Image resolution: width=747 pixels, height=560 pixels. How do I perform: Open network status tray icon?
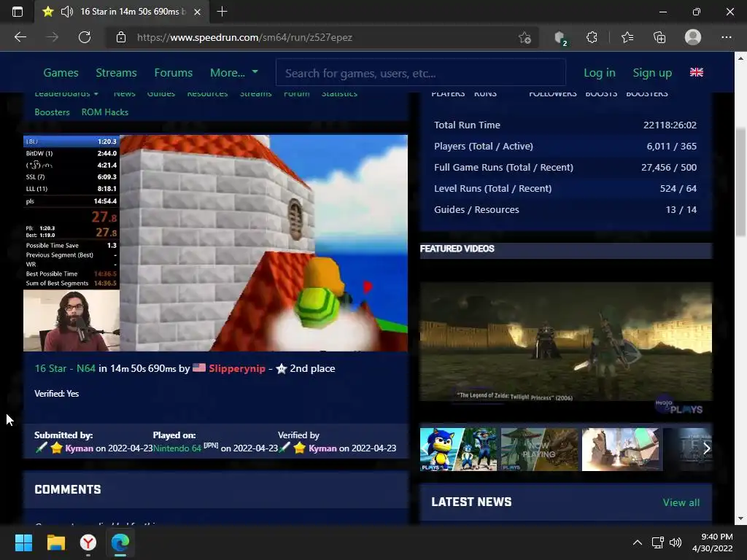[x=658, y=542]
